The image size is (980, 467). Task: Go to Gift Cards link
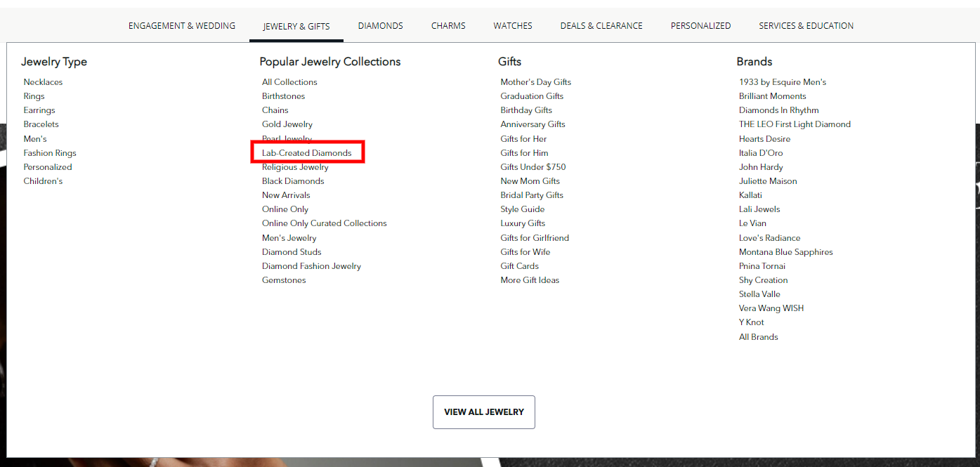pyautogui.click(x=519, y=266)
